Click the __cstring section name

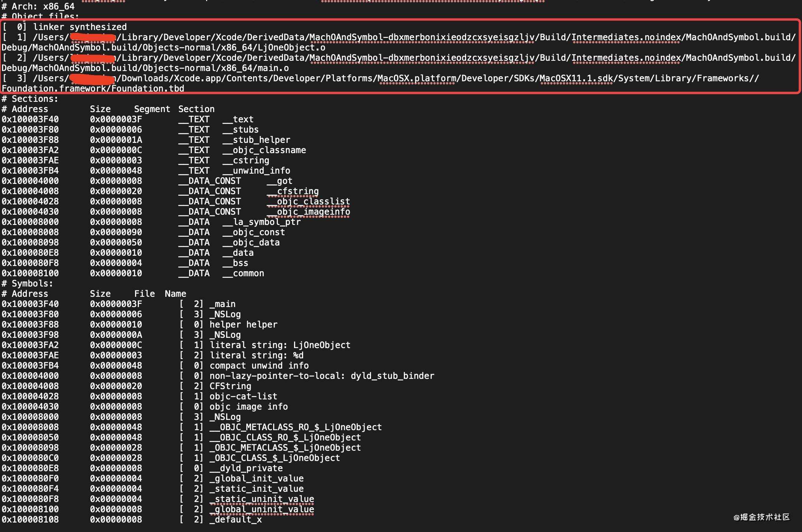tap(246, 160)
